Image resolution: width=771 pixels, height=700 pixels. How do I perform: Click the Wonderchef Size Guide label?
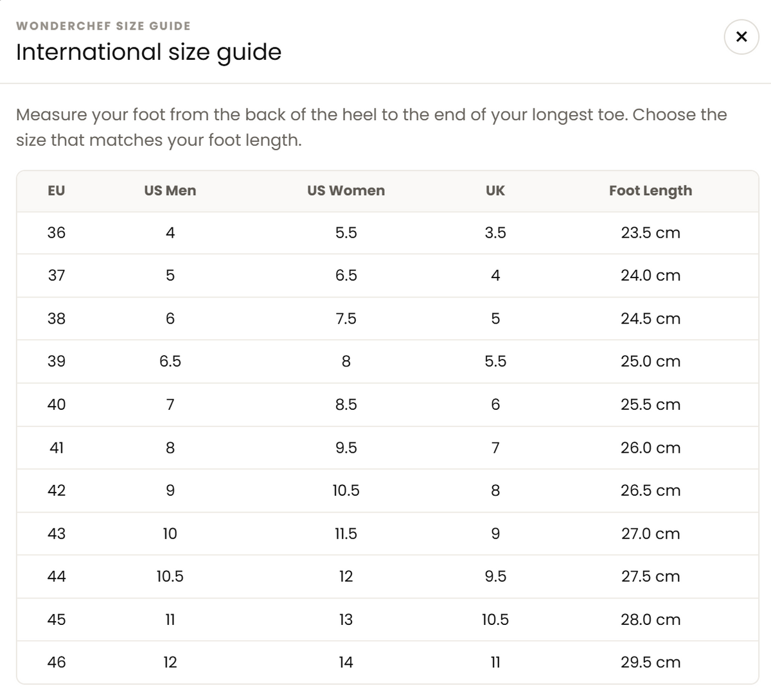coord(103,26)
